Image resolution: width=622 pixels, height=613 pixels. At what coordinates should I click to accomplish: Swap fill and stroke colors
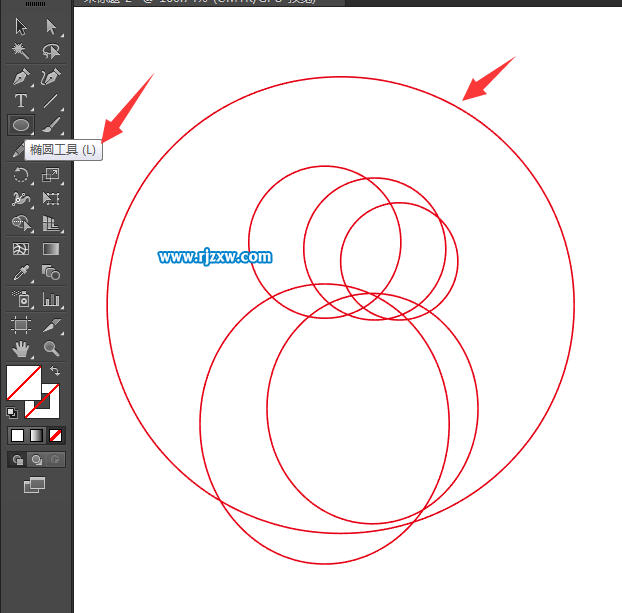click(55, 371)
